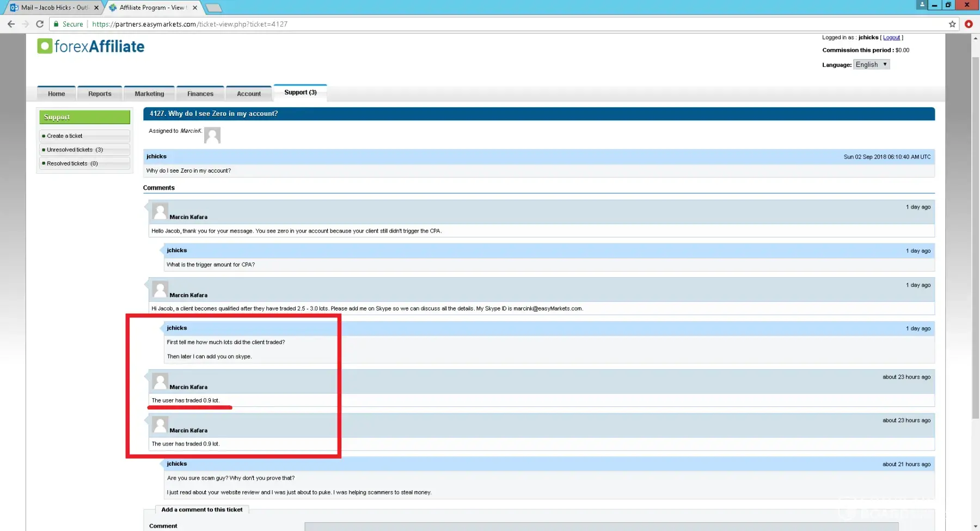Click the forexAffiliate logo

[91, 47]
